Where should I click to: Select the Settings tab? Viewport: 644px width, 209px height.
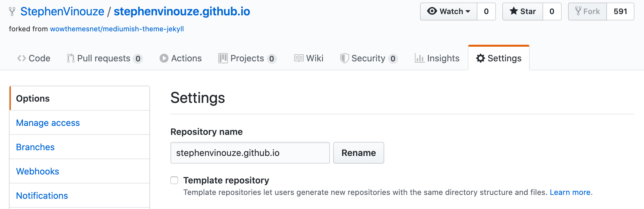coord(499,58)
